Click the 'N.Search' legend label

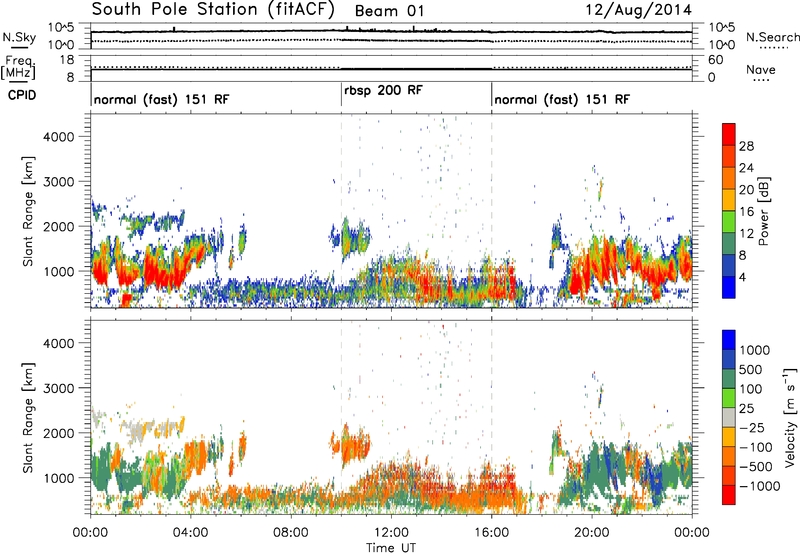point(772,37)
